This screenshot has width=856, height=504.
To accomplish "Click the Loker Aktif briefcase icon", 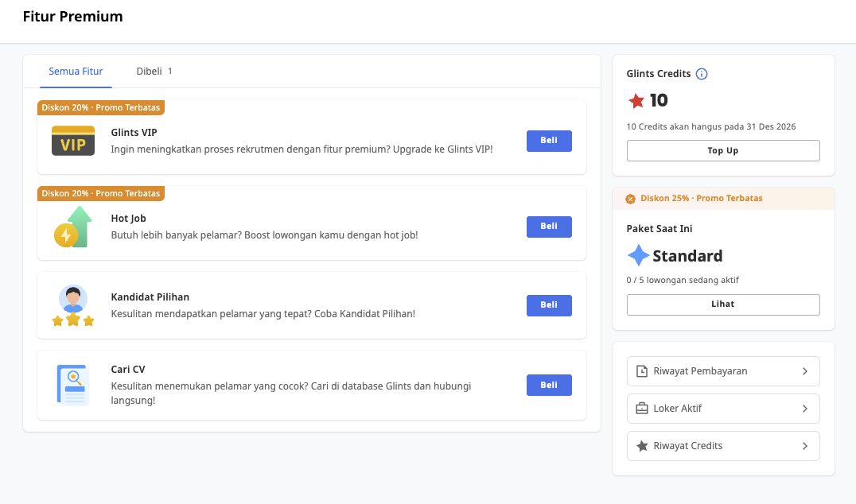I will pos(642,408).
